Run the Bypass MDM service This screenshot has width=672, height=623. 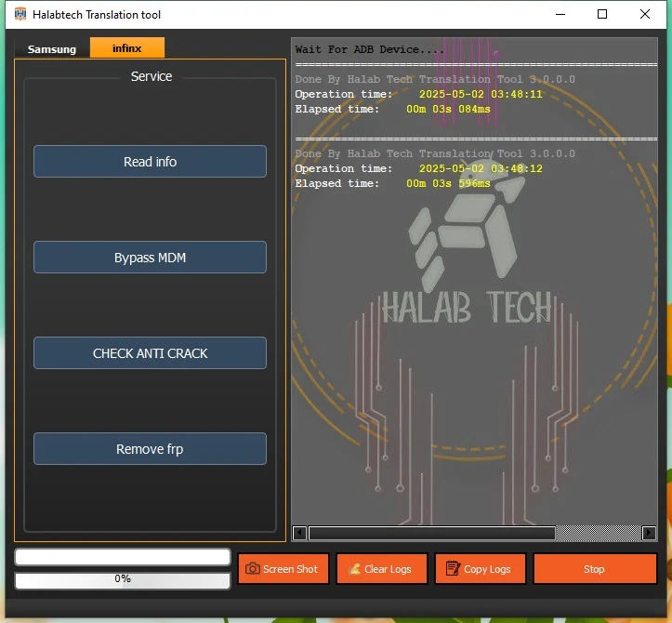[150, 258]
